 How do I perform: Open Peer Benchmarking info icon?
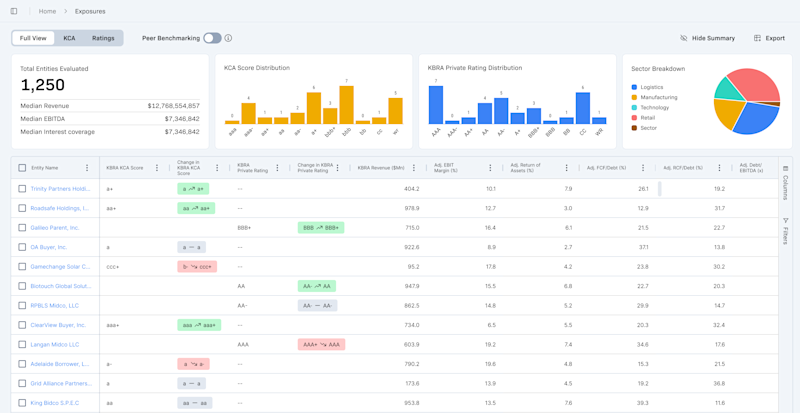(229, 38)
